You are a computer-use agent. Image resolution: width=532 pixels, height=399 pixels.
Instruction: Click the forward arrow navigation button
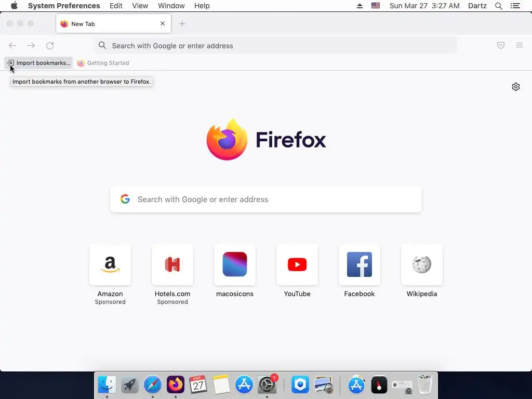(x=31, y=46)
